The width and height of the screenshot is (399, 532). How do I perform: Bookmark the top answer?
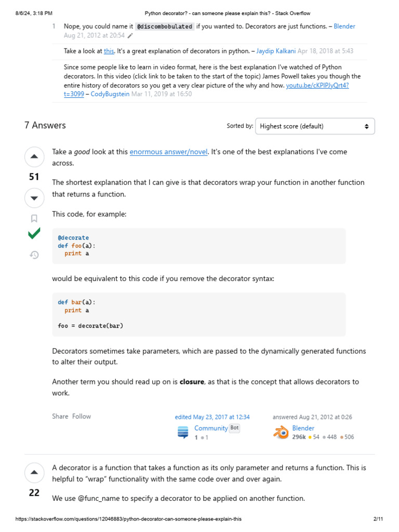coord(34,218)
